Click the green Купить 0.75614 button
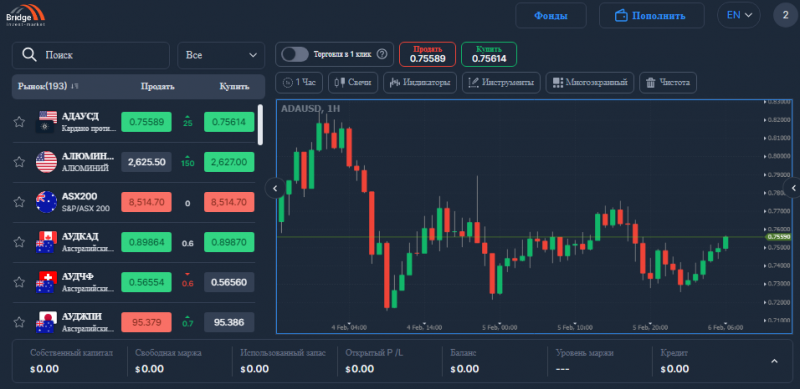This screenshot has width=800, height=389. [x=489, y=54]
